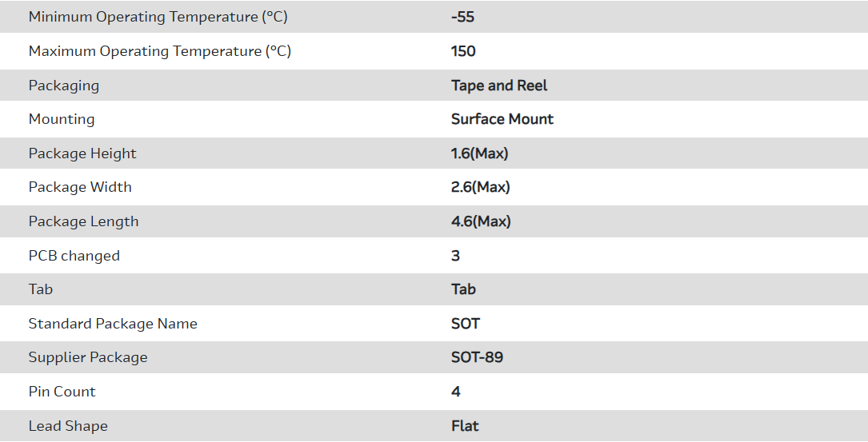Select the 150 temperature value

463,51
